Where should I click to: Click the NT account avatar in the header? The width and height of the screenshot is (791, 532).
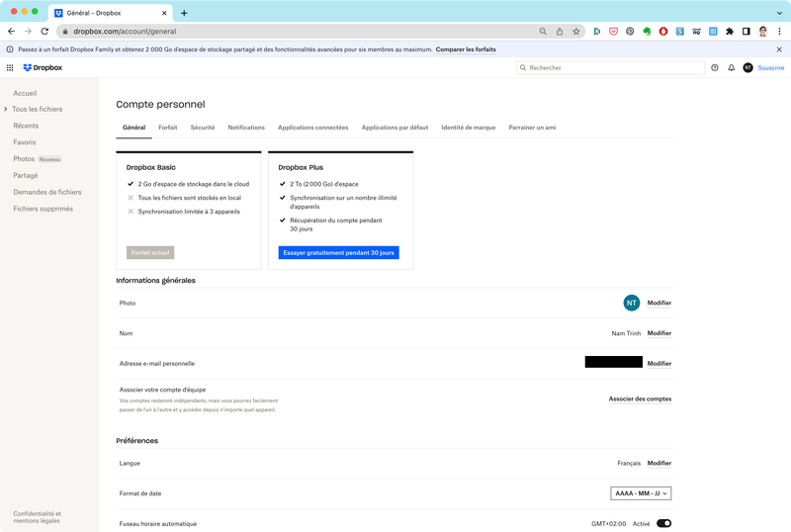pos(747,68)
